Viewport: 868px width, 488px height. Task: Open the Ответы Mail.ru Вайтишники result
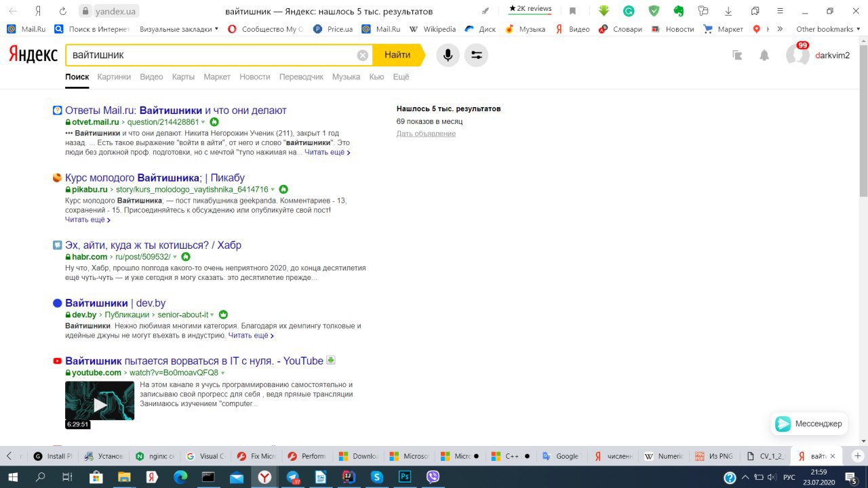pos(176,110)
